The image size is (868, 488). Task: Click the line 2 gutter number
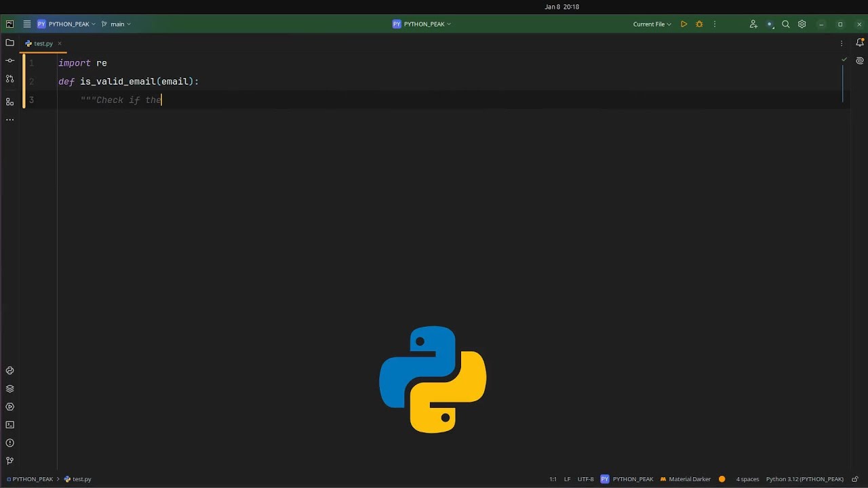(31, 81)
